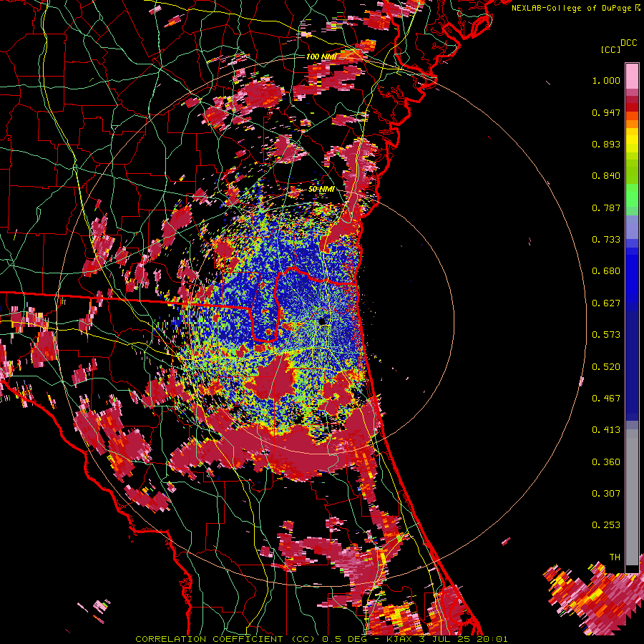Click the 0.5 DEG elevation text in caption
The width and height of the screenshot is (644, 644).
click(344, 639)
